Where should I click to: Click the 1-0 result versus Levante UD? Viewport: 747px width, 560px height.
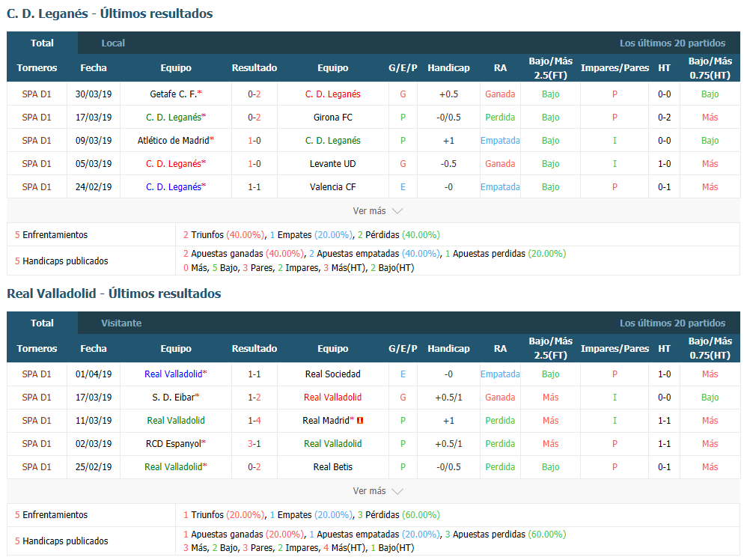[x=254, y=164]
